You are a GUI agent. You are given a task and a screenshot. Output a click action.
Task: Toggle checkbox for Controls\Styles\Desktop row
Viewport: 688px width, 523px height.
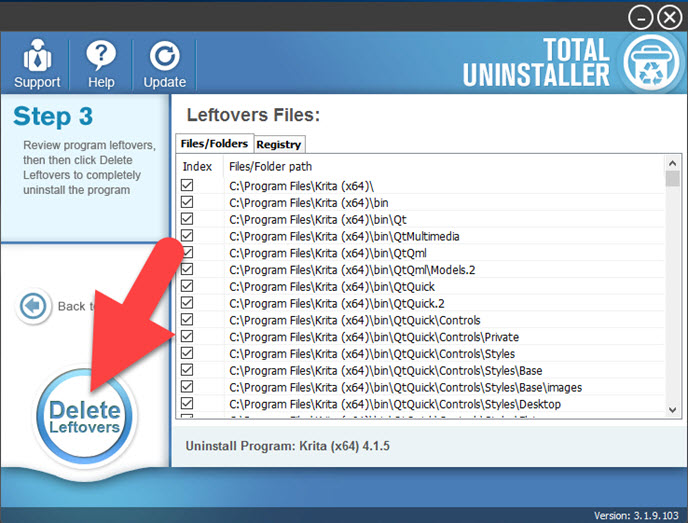pyautogui.click(x=187, y=403)
